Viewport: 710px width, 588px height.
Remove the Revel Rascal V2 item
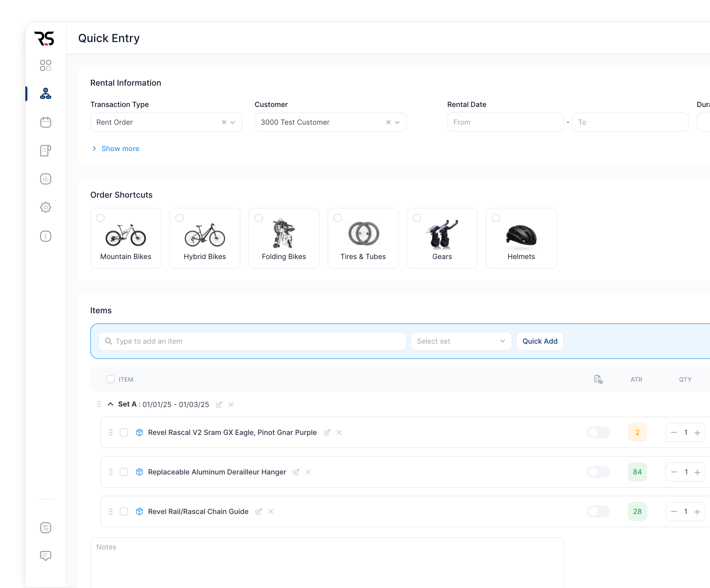click(x=339, y=432)
